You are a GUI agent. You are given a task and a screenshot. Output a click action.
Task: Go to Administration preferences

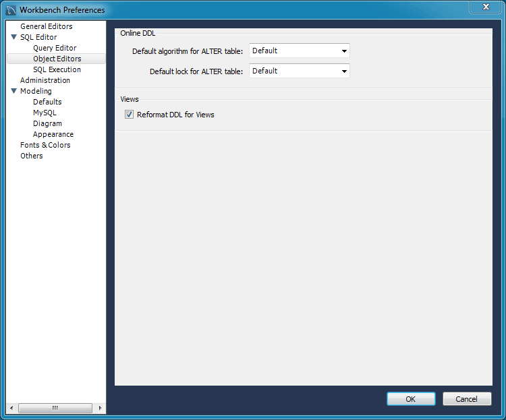tap(45, 80)
